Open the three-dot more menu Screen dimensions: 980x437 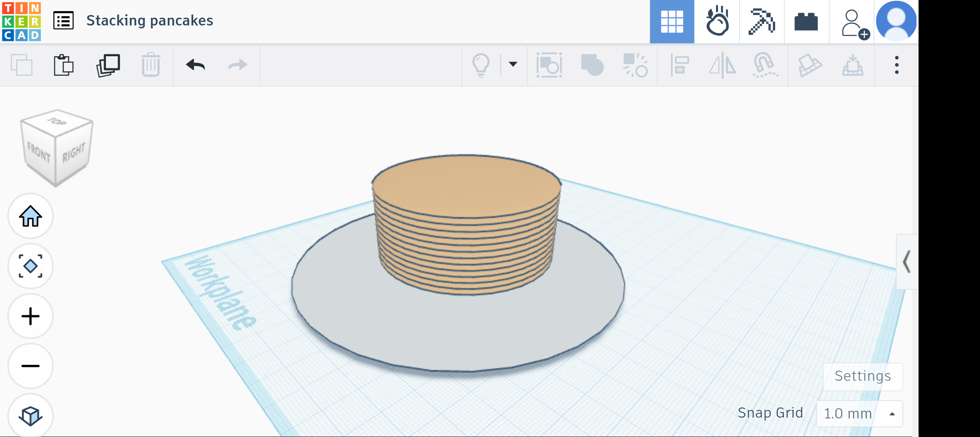[x=897, y=65]
